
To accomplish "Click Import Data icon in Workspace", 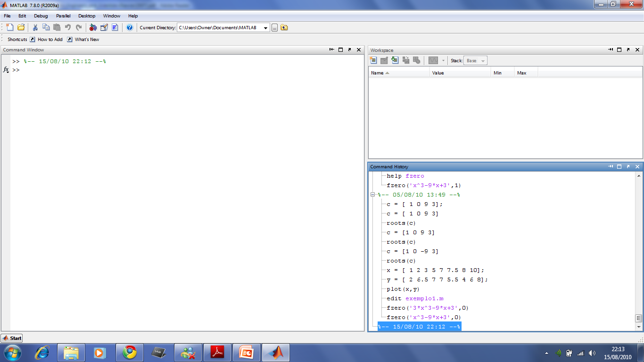I will pos(395,60).
